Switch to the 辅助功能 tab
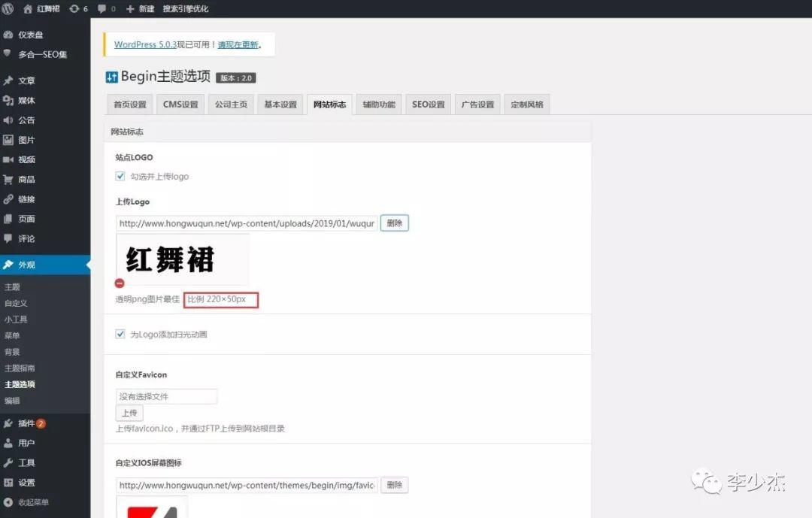The image size is (812, 518). (x=379, y=104)
